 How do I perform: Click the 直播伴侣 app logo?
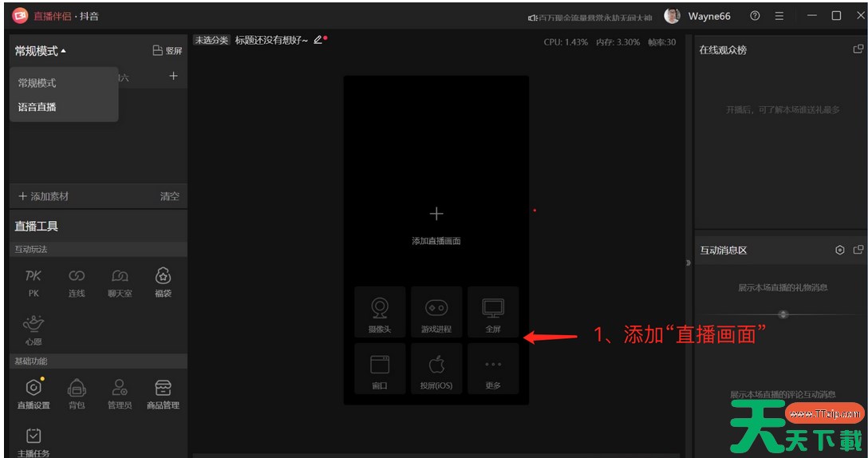pyautogui.click(x=20, y=16)
